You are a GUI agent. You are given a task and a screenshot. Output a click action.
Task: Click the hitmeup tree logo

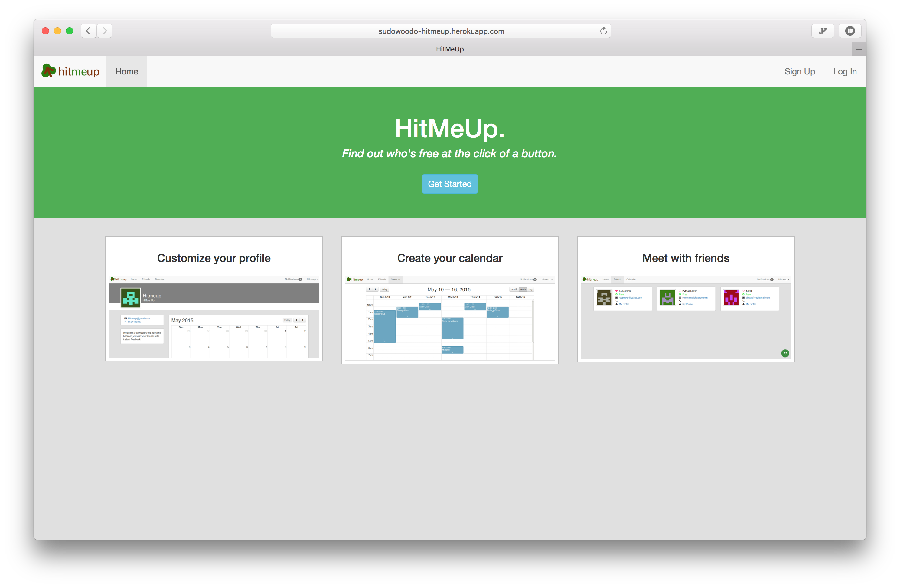point(48,71)
